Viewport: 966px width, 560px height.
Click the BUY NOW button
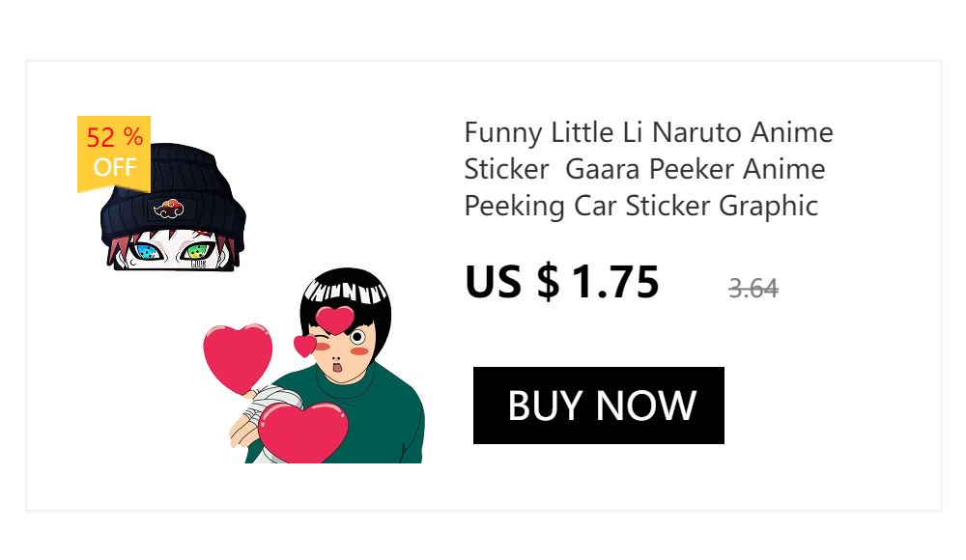pos(599,406)
